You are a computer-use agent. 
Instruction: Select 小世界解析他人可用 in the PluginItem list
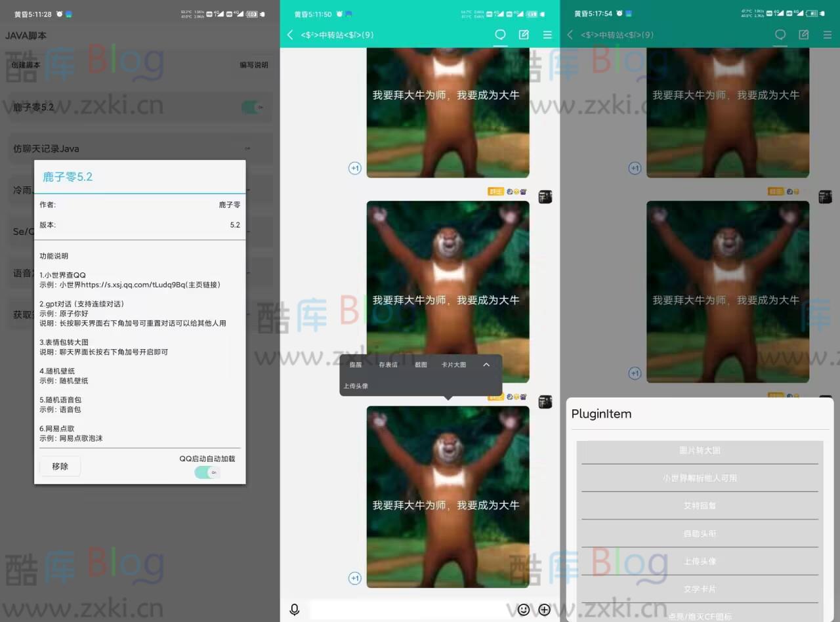(700, 478)
